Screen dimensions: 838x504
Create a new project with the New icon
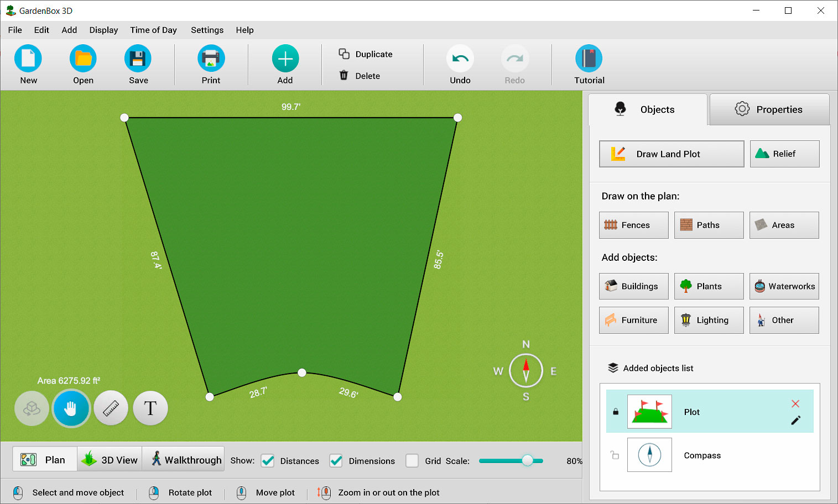[x=28, y=59]
